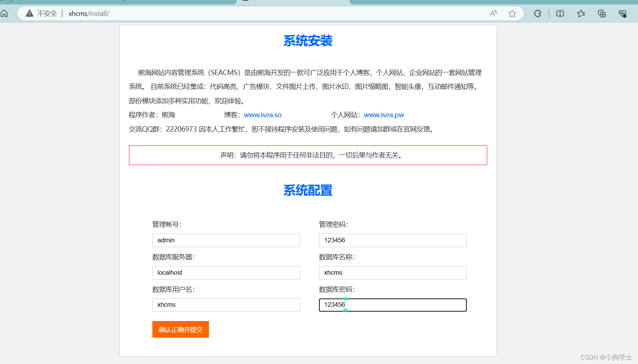Click the 数据库名称 field containing xhcms
Image resolution: width=638 pixels, height=364 pixels.
[393, 273]
